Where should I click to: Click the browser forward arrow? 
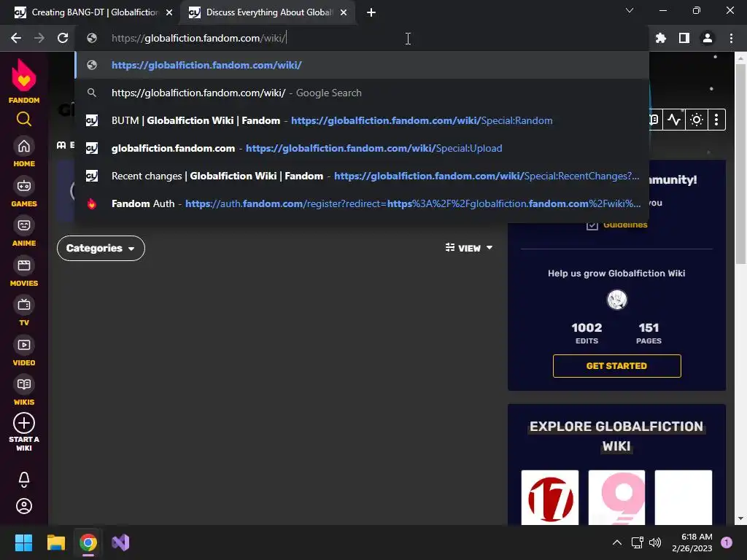click(39, 38)
